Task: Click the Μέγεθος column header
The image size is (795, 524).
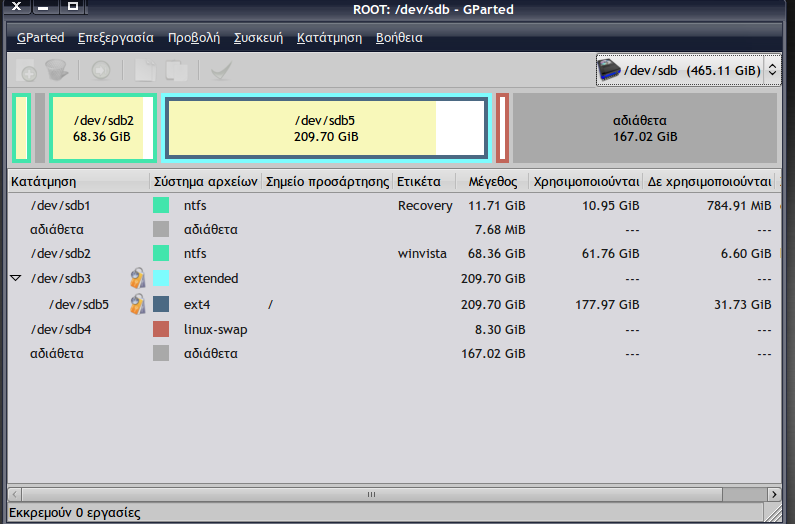Action: click(x=492, y=181)
